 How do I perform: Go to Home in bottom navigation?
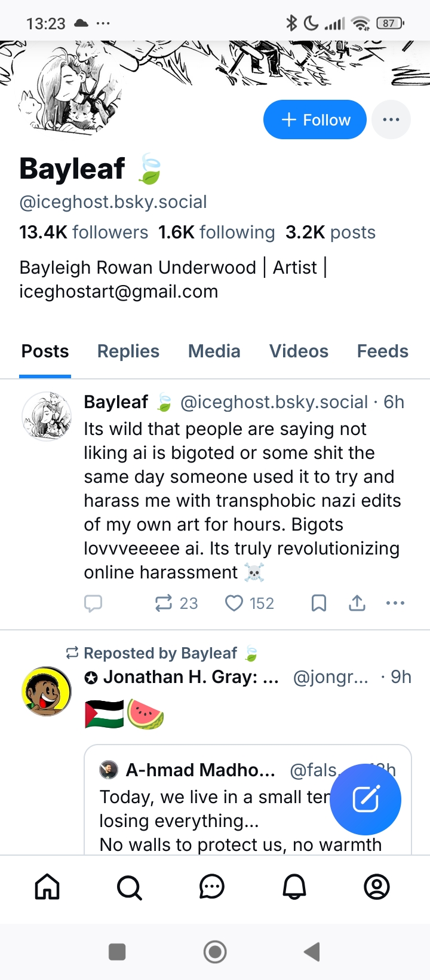[x=47, y=887]
